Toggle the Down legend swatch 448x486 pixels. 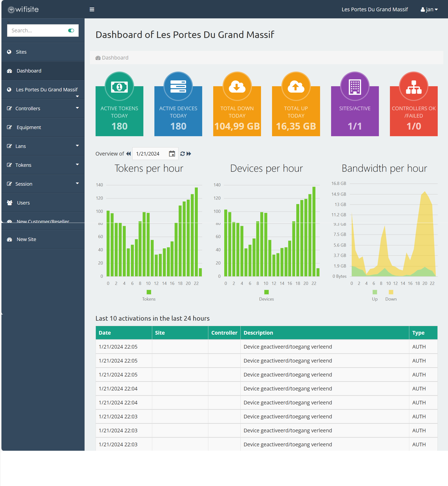click(391, 292)
